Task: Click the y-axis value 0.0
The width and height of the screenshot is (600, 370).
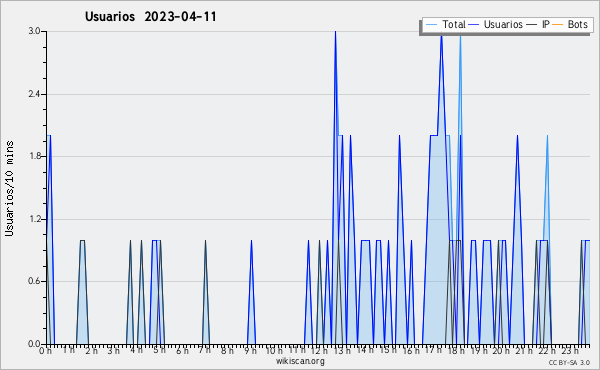Action: point(34,344)
